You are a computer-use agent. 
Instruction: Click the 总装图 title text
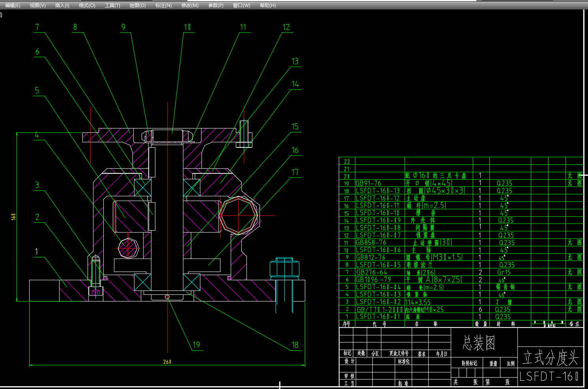point(479,343)
